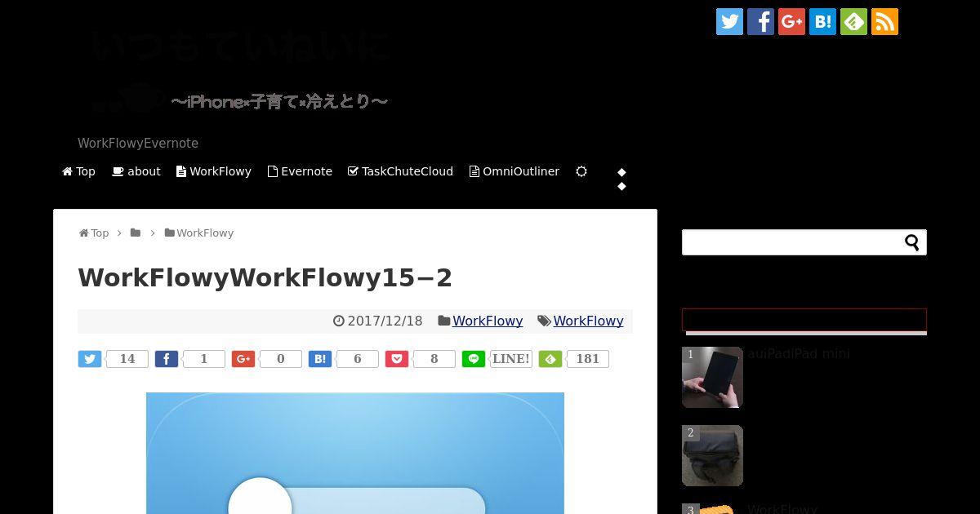The image size is (980, 514).
Task: Open the WorkFlowy tag link by the tag icon
Action: (588, 321)
